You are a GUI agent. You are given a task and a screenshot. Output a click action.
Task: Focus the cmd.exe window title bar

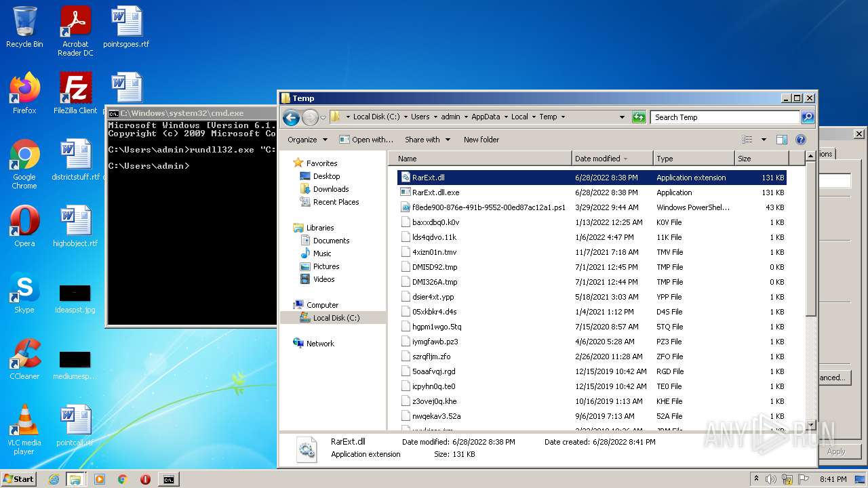[x=192, y=113]
